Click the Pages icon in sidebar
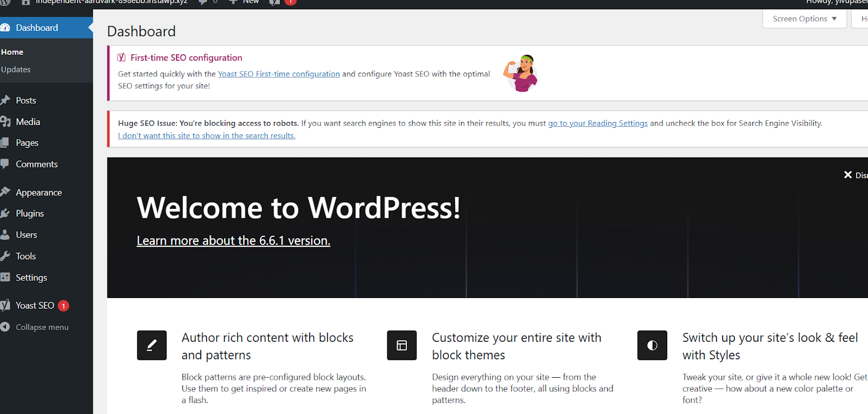Viewport: 868px width, 414px height. [x=5, y=143]
